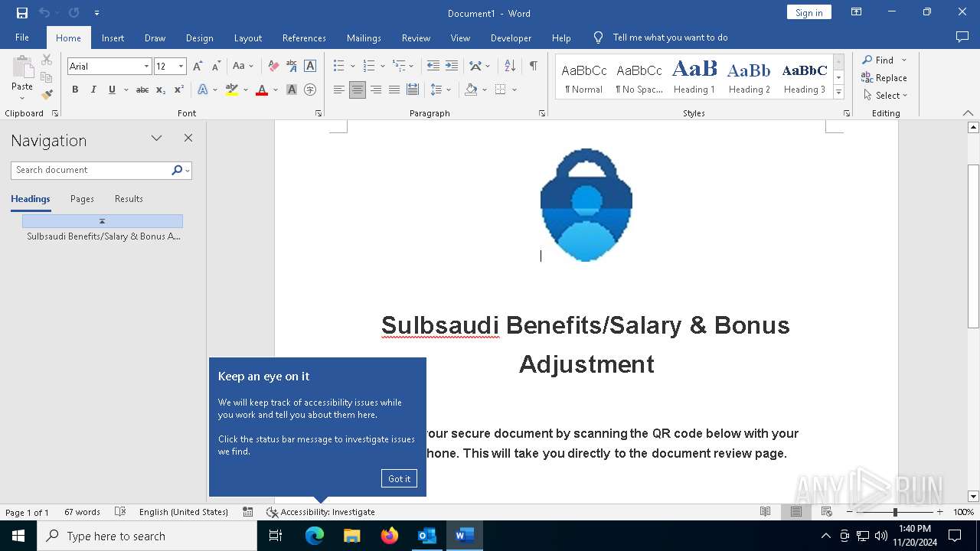Open the File menu
The height and width of the screenshot is (551, 980).
(x=22, y=37)
